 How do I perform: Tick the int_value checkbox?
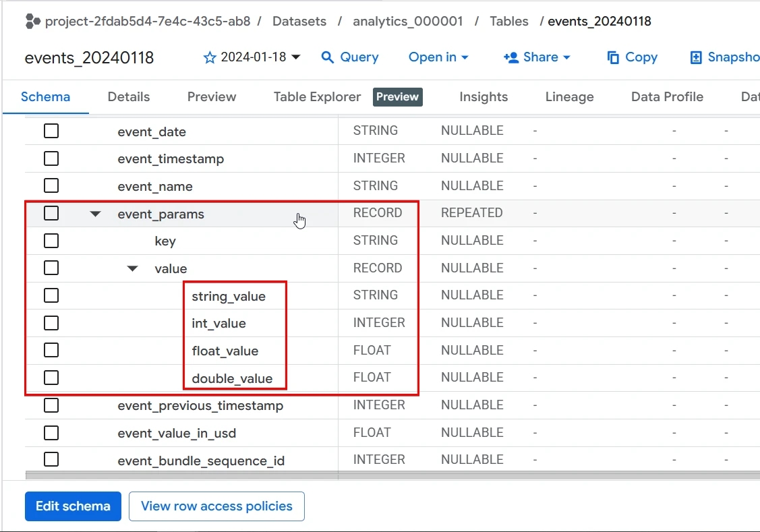51,323
